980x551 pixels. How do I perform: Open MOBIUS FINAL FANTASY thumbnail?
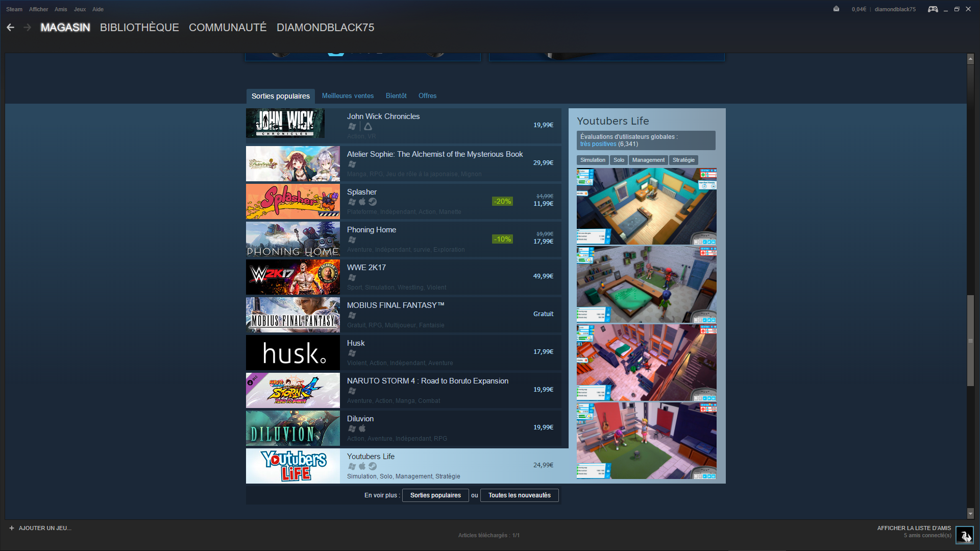click(293, 315)
